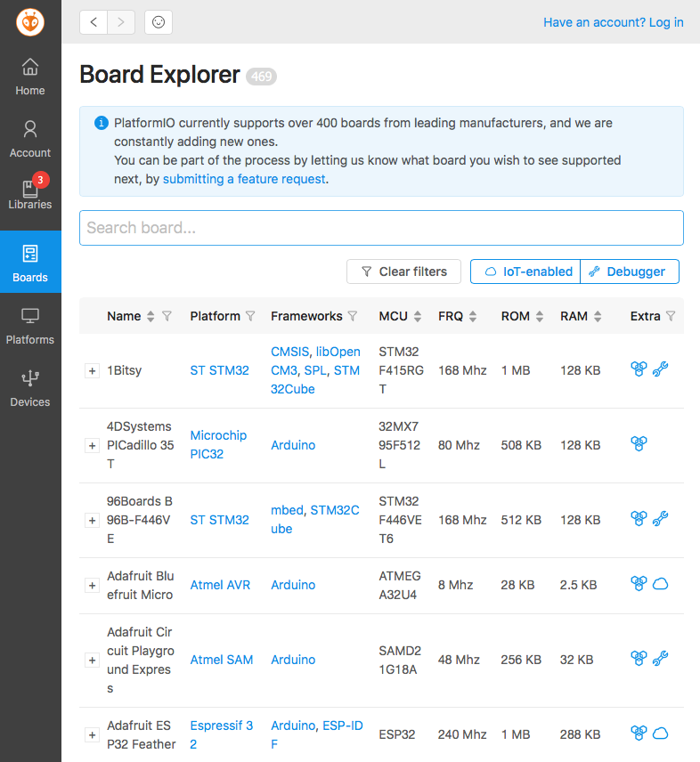This screenshot has height=762, width=700.
Task: Toggle the Debugger filter
Action: pos(630,272)
